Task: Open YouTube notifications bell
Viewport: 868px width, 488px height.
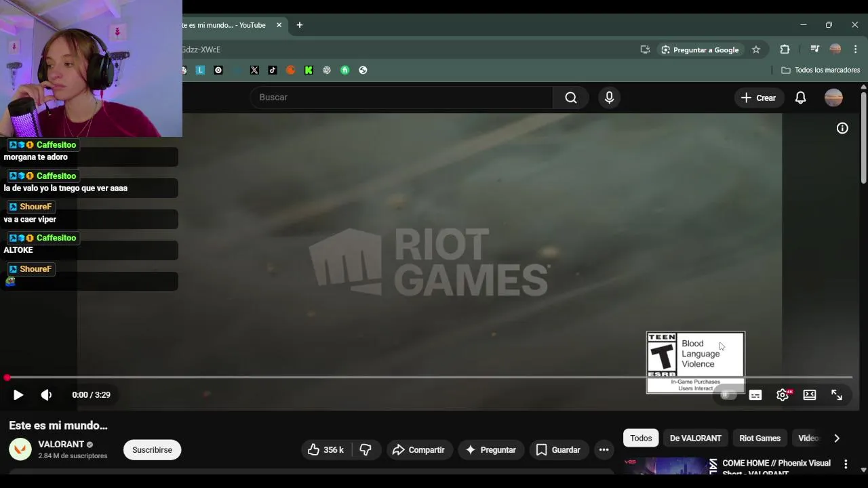Action: coord(801,98)
